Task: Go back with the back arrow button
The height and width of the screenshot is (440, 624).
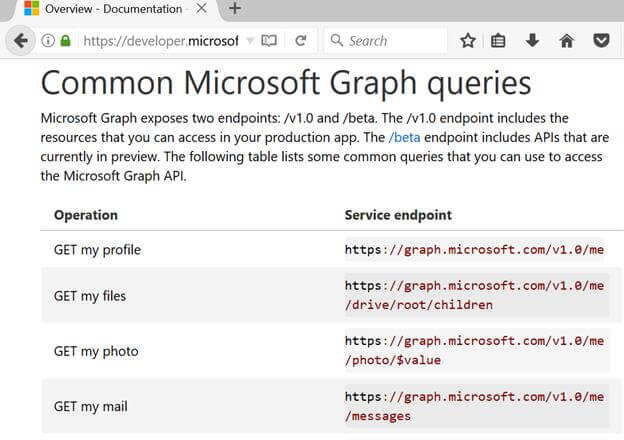Action: click(20, 41)
